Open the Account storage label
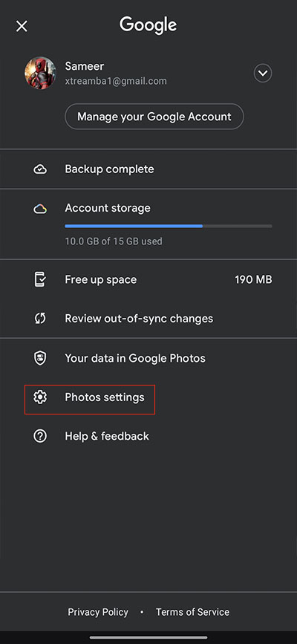The image size is (297, 644). [x=108, y=208]
